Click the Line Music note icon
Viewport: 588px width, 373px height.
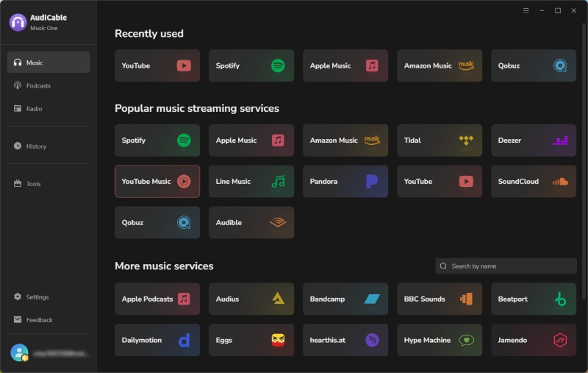(278, 182)
